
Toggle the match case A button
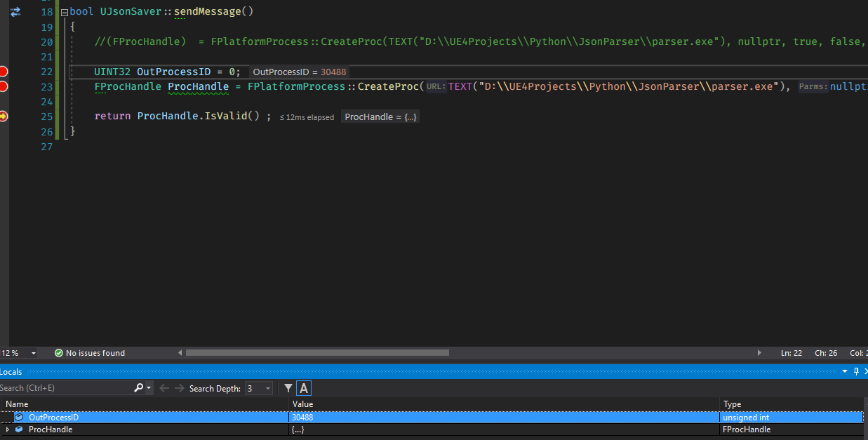(x=304, y=388)
